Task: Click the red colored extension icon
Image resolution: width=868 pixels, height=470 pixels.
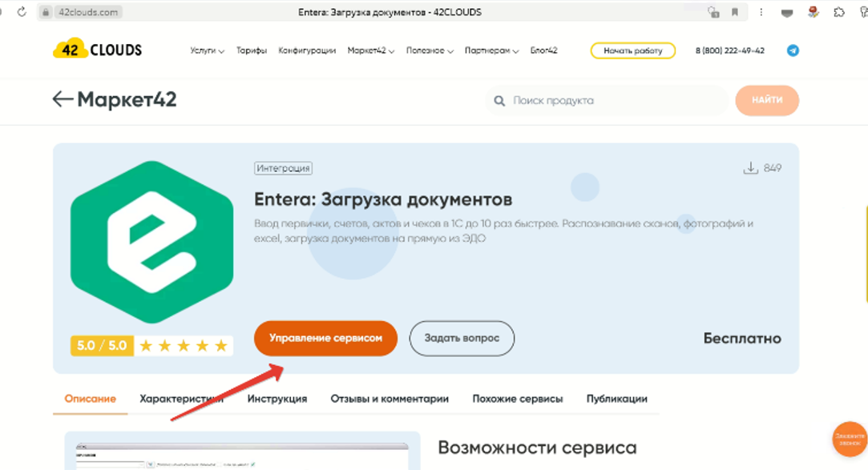Action: (x=813, y=12)
